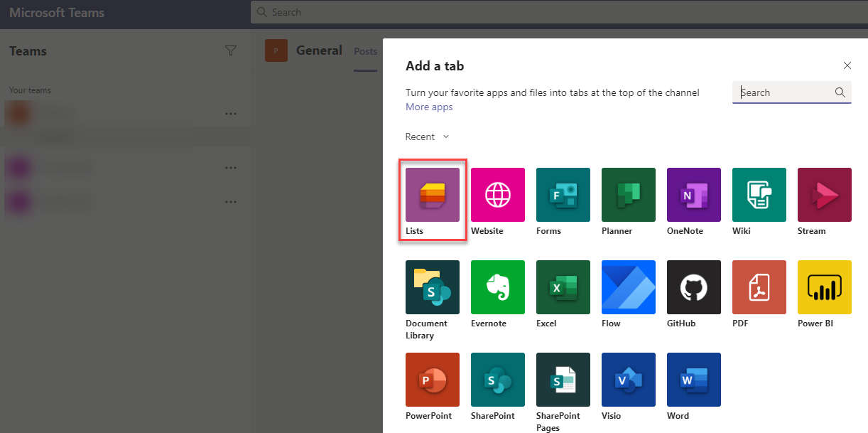The image size is (868, 433).
Task: Open options for the first team
Action: pyautogui.click(x=230, y=113)
